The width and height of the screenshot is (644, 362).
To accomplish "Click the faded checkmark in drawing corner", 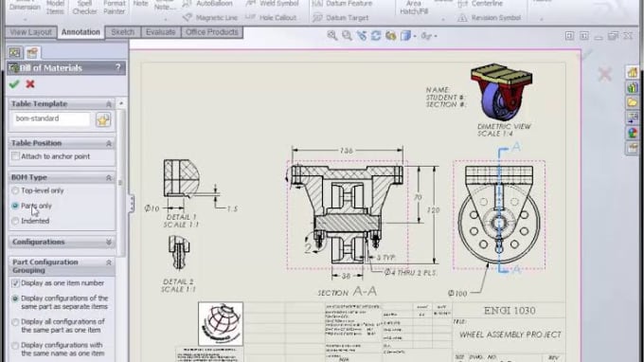I will click(x=586, y=54).
